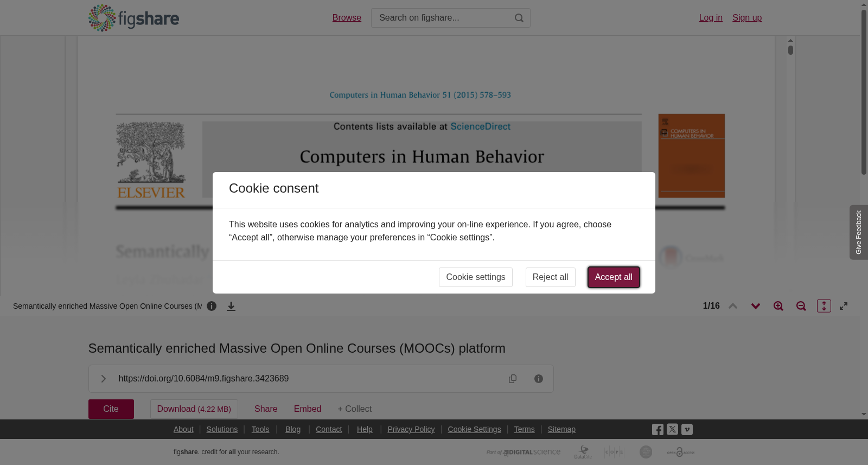
Task: Open the DataCite logo link
Action: (583, 452)
